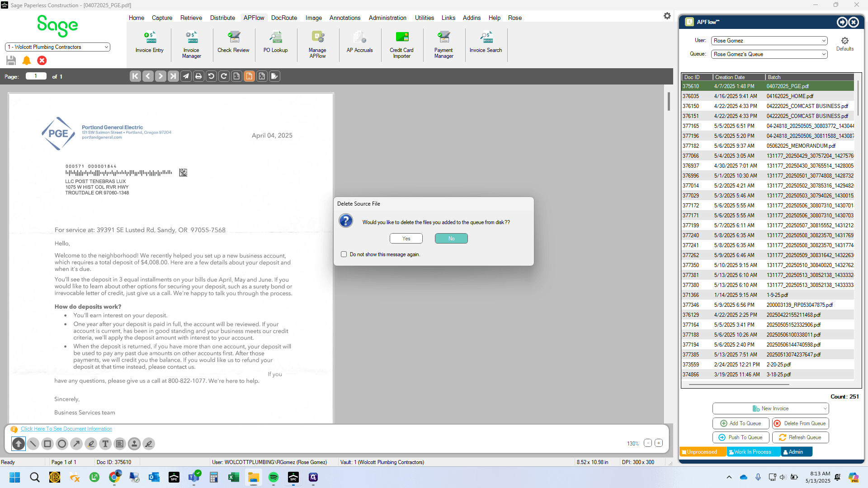Open the DocRoute menu
Screen dimensions: 868x488
(284, 18)
